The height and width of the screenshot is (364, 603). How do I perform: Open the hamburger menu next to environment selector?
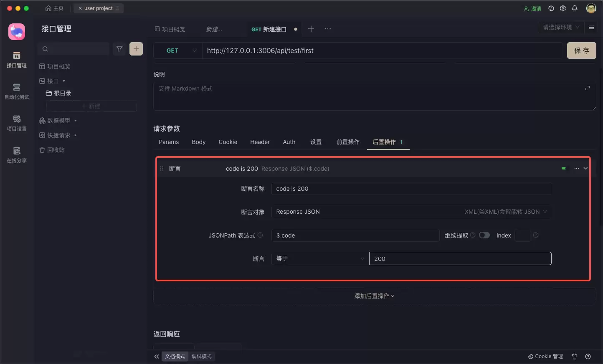(591, 28)
